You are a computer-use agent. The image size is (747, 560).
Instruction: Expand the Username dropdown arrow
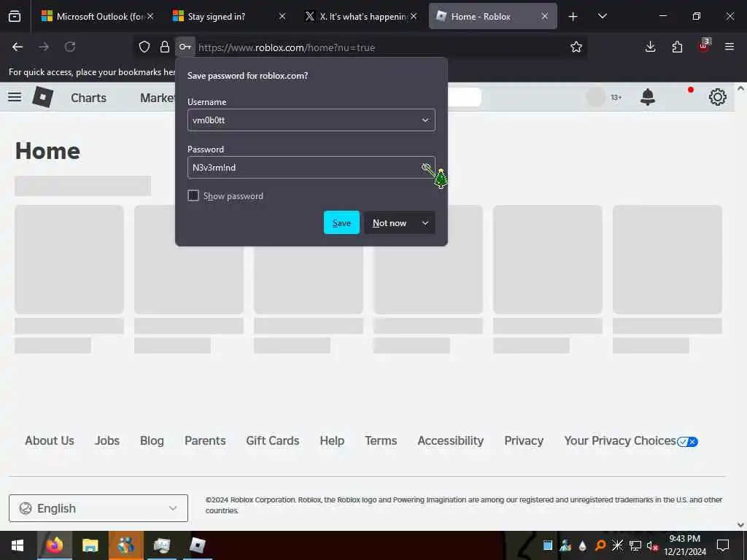tap(425, 120)
